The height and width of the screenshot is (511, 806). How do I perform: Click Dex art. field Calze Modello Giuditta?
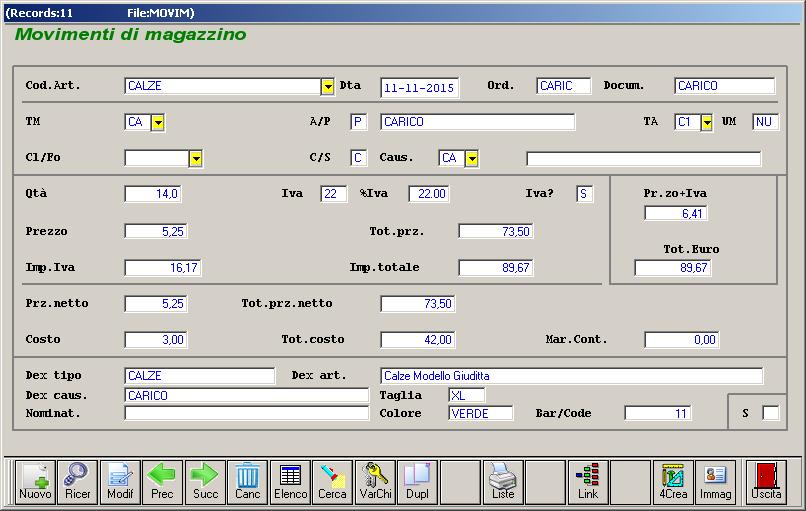tap(572, 376)
